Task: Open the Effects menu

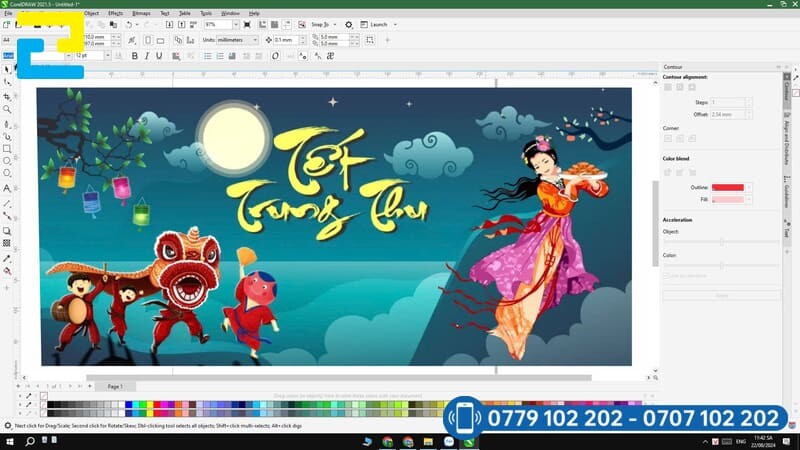Action: pos(115,13)
